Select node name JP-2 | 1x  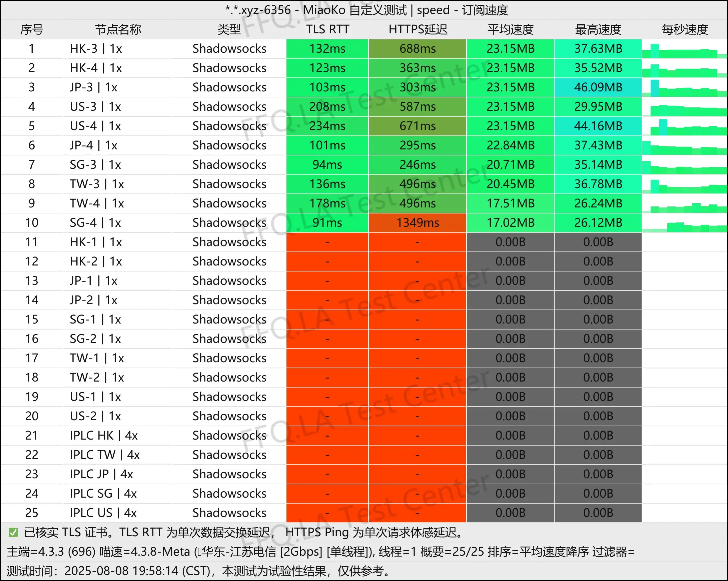pos(93,300)
